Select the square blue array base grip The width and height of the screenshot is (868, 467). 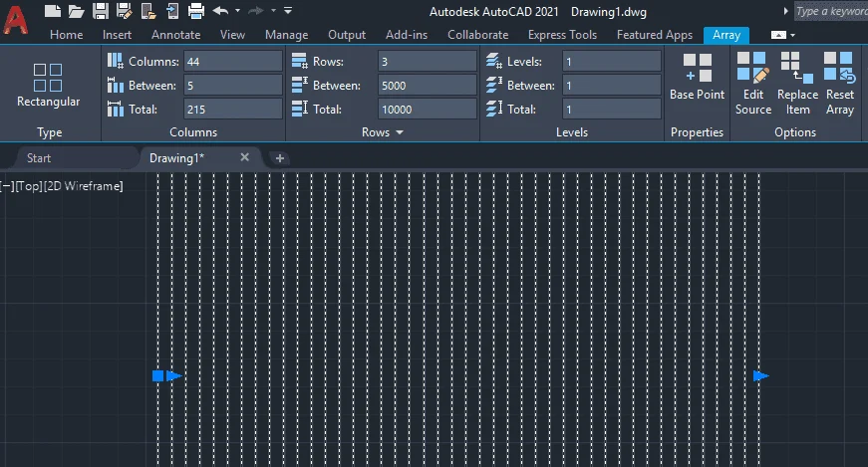pos(157,376)
